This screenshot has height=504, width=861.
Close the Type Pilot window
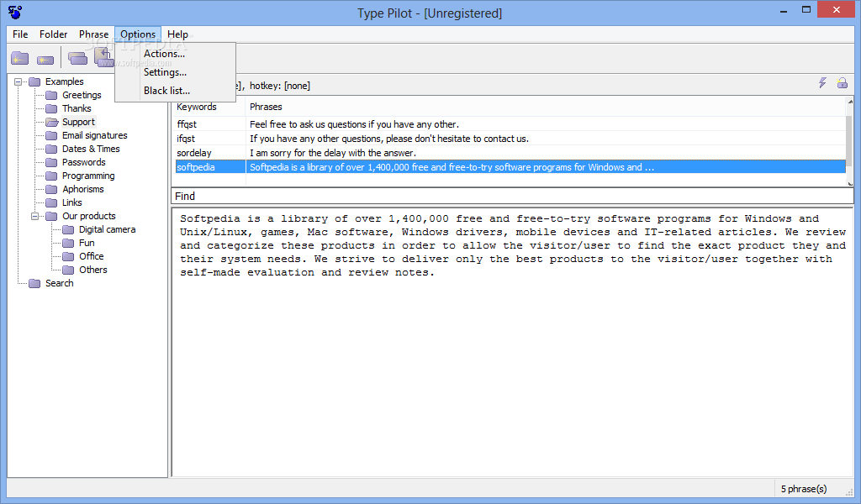(837, 10)
